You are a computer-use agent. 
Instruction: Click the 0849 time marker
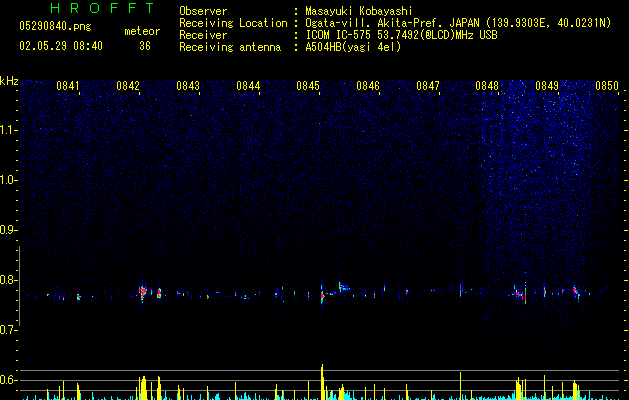pyautogui.click(x=547, y=86)
